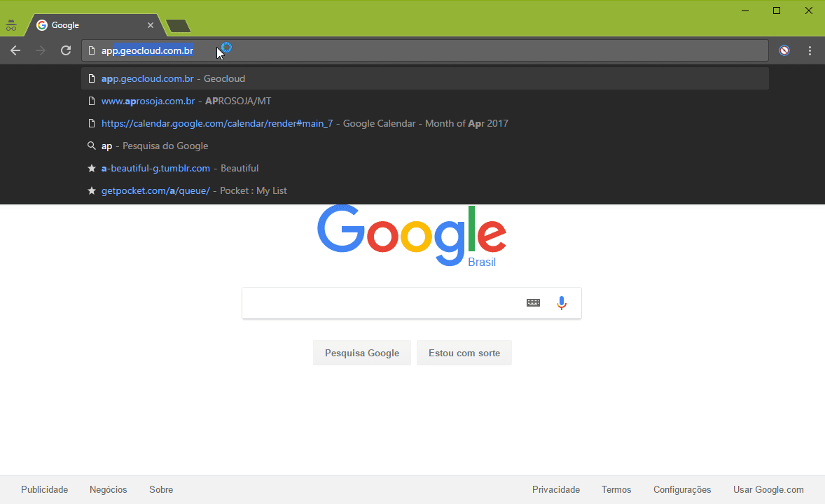Image resolution: width=825 pixels, height=504 pixels.
Task: Open a new tab button
Action: point(178,26)
